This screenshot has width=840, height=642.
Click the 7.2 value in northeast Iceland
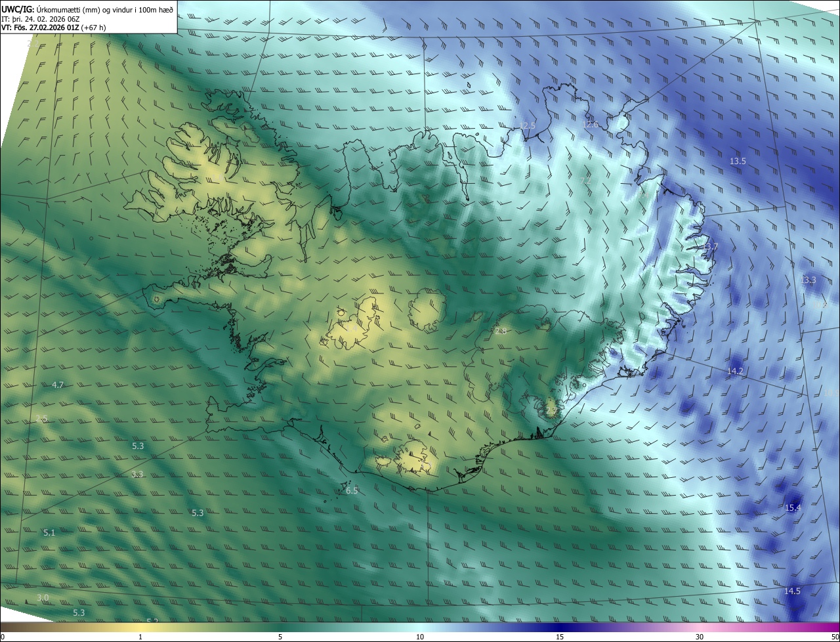586,180
